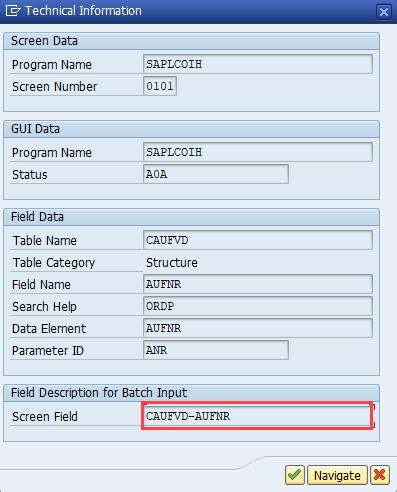
Task: Click the Search Help label
Action: click(44, 307)
